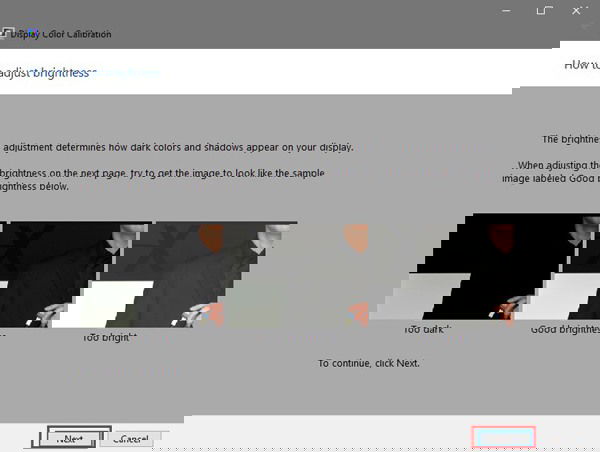Minimize the Display Color Calibration window
Image resolution: width=600 pixels, height=452 pixels.
pos(506,11)
